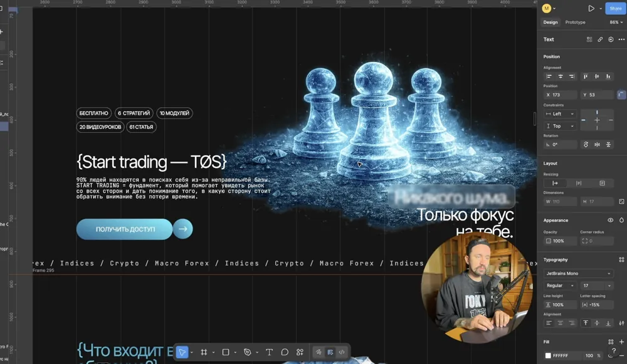The height and width of the screenshot is (364, 627).
Task: Select the Frame tool
Action: point(204,352)
